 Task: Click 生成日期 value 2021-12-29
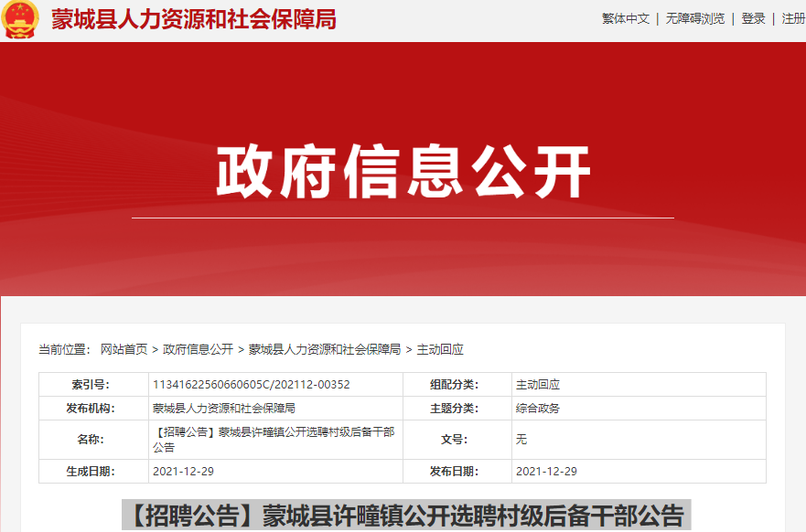(184, 472)
